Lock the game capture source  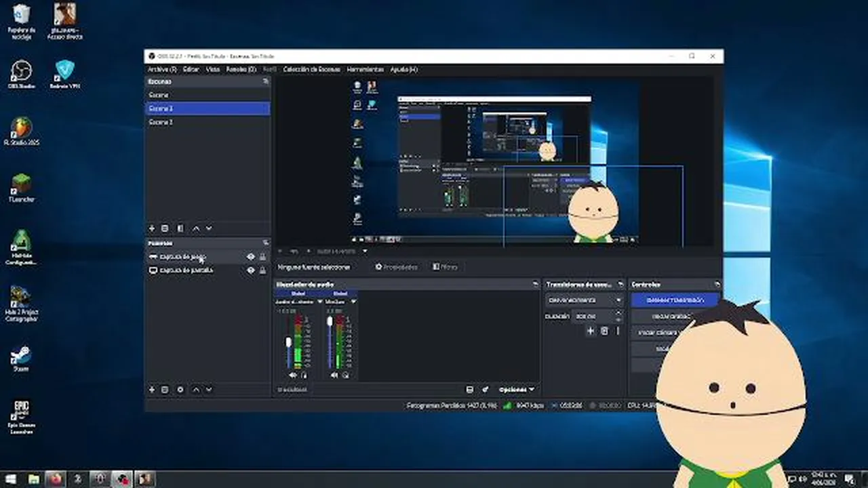[262, 257]
